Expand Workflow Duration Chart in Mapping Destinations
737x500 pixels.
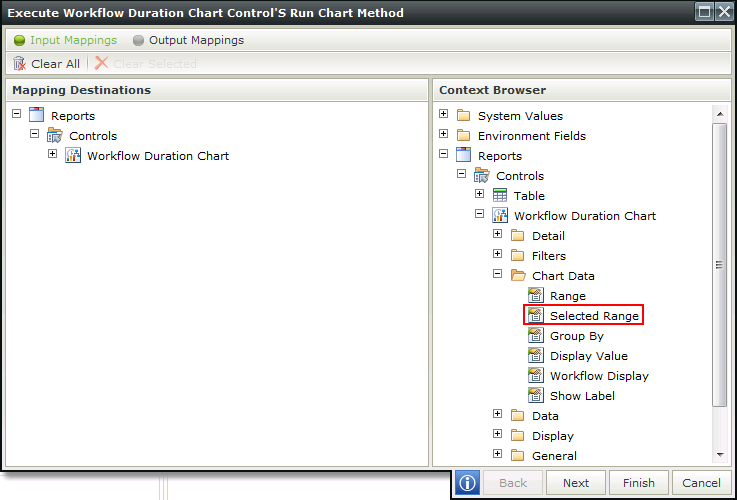click(x=53, y=154)
